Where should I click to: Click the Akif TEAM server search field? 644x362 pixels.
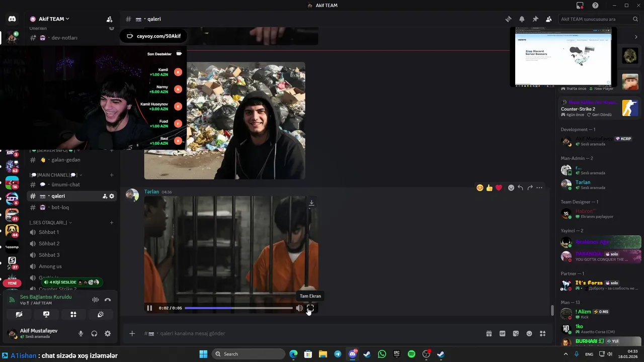[599, 19]
